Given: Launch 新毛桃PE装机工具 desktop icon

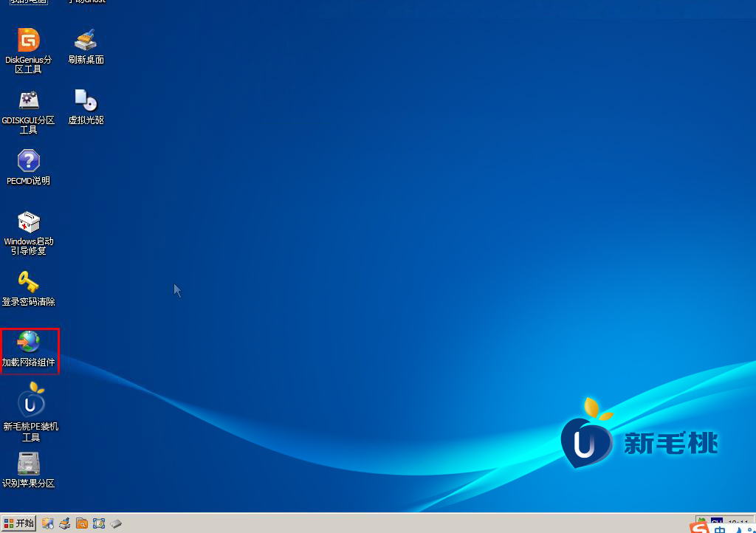Looking at the screenshot, I should [30, 412].
